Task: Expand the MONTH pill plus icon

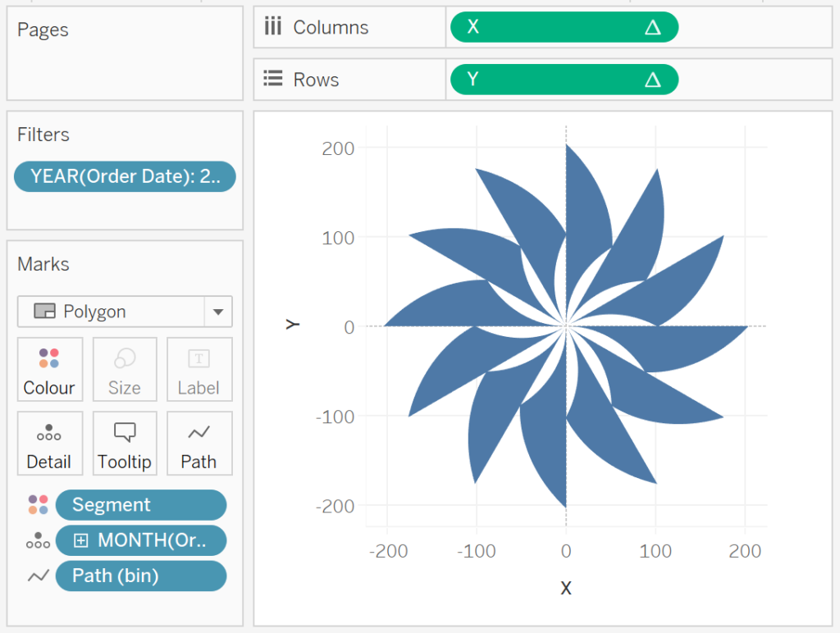Action: [80, 541]
